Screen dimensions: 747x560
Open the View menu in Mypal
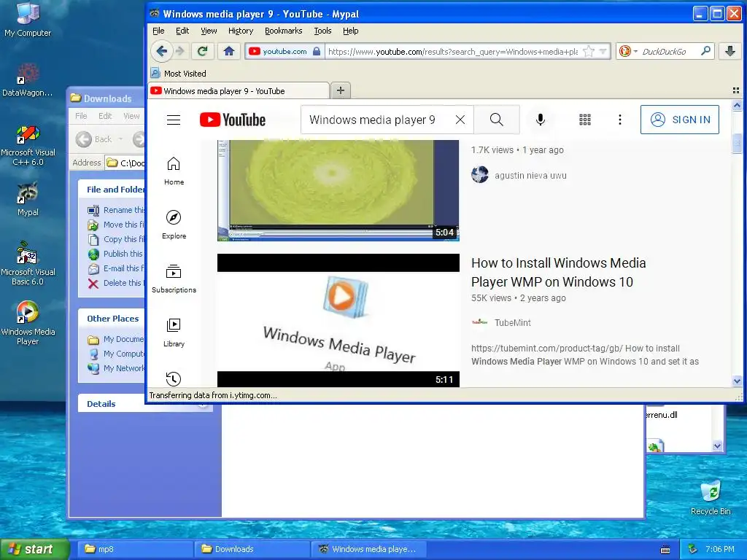click(x=209, y=31)
